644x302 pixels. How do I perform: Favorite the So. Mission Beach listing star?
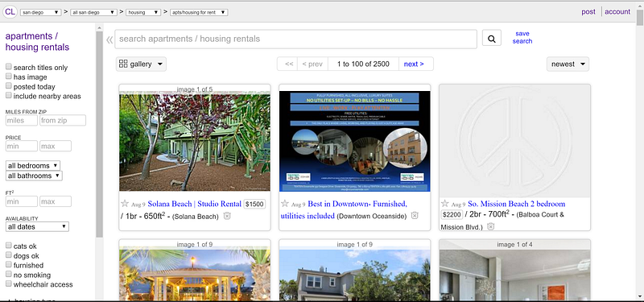click(445, 204)
